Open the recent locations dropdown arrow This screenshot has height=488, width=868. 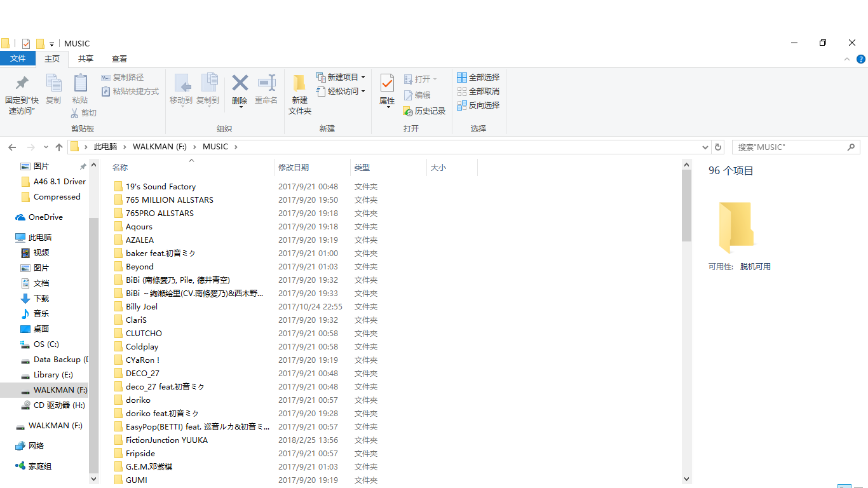pos(46,147)
